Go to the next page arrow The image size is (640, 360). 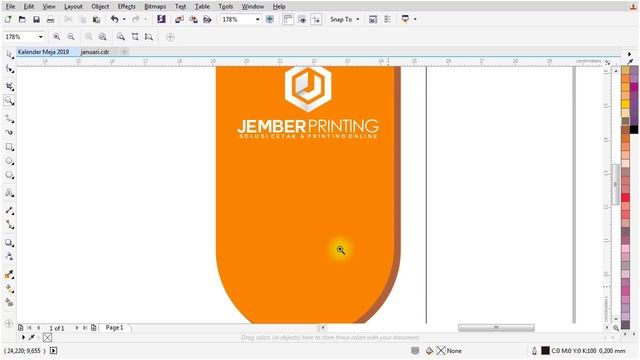[77, 328]
